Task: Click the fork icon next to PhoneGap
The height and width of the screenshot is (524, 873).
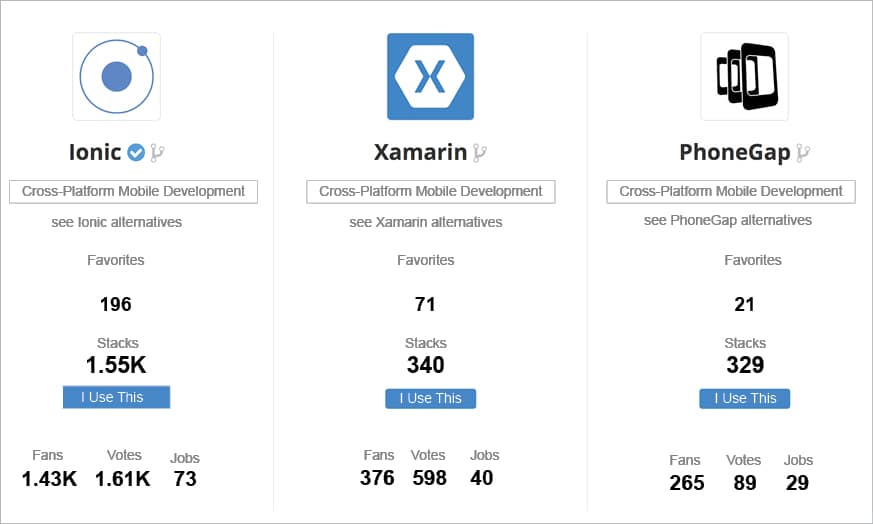Action: (802, 153)
